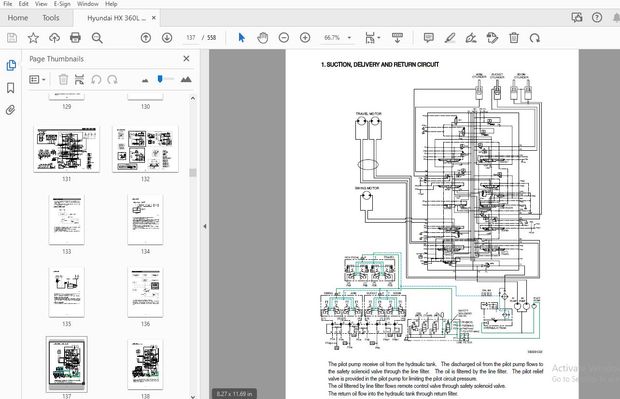The width and height of the screenshot is (620, 399).
Task: Click the scrolling mode toolbar icon
Action: click(x=397, y=38)
